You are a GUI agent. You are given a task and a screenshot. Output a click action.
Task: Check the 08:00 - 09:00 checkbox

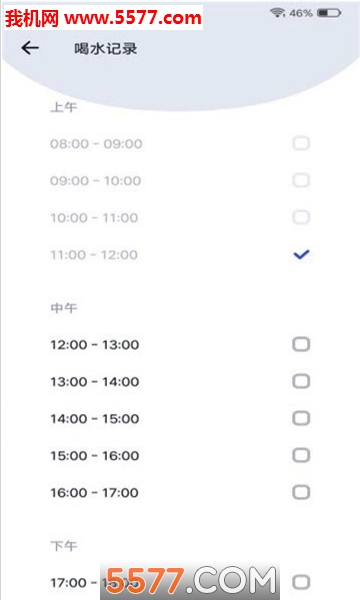tap(301, 143)
